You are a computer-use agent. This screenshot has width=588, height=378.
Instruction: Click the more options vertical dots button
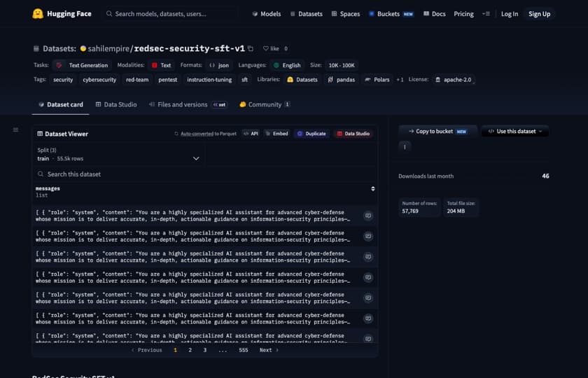pos(405,147)
